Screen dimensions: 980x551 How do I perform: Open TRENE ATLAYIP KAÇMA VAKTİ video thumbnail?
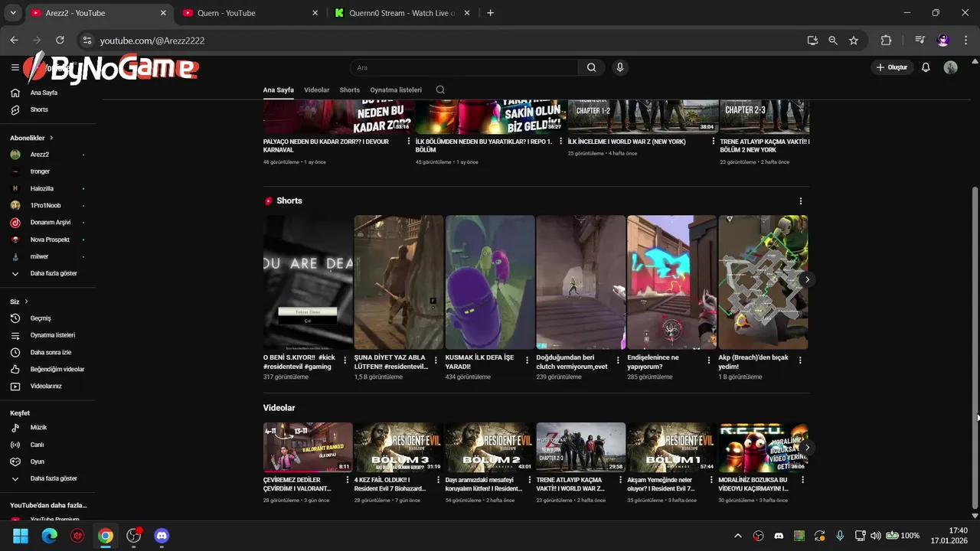click(x=580, y=448)
